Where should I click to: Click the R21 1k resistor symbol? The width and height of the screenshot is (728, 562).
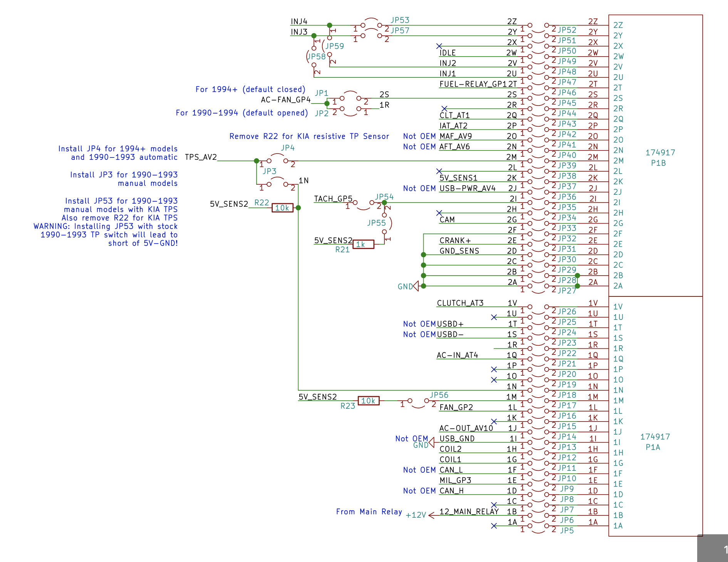363,244
